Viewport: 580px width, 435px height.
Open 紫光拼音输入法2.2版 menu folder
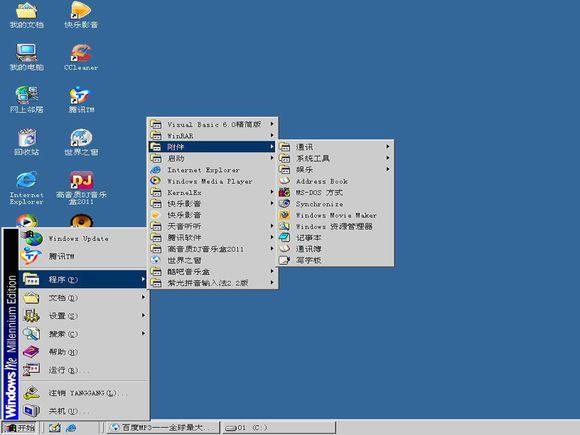(212, 283)
